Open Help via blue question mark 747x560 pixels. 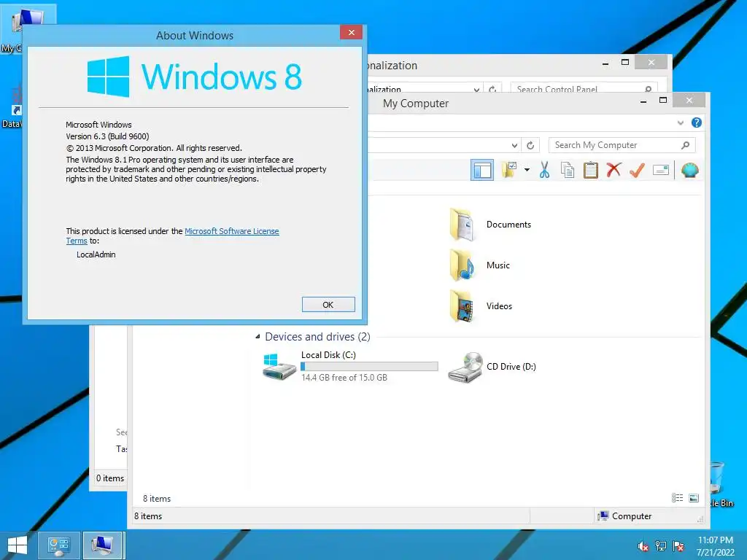click(697, 122)
